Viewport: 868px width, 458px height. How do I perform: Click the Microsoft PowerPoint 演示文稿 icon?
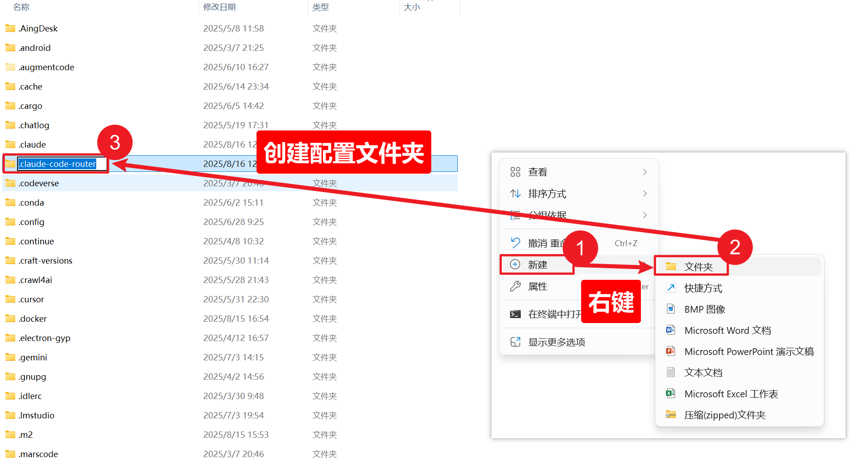(671, 351)
